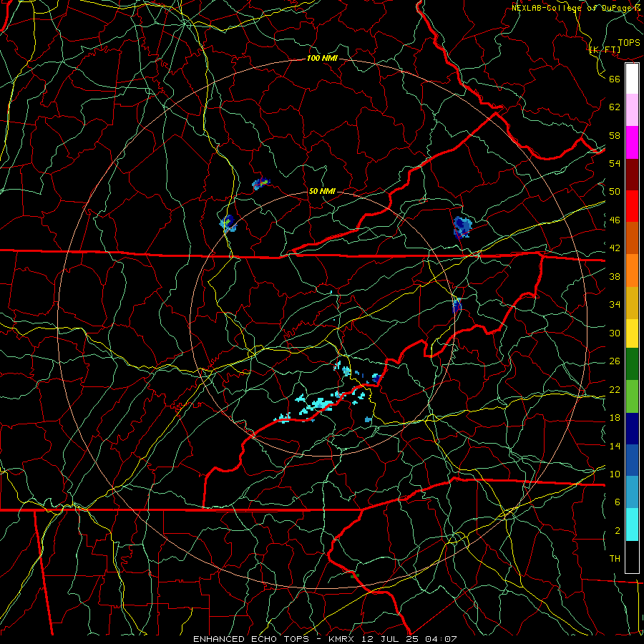Image resolution: width=644 pixels, height=644 pixels.
Task: Click the legend value '66'
Action: pos(615,79)
